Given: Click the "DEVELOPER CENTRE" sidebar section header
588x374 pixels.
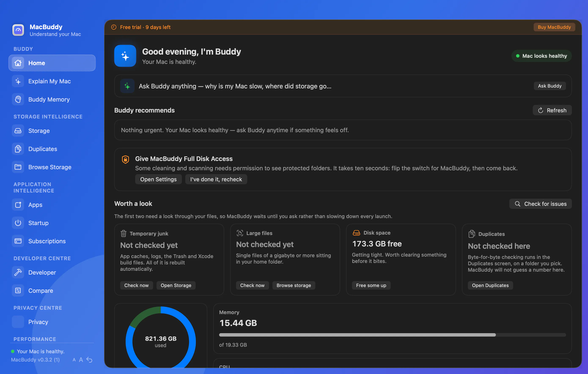Looking at the screenshot, I should (x=42, y=258).
